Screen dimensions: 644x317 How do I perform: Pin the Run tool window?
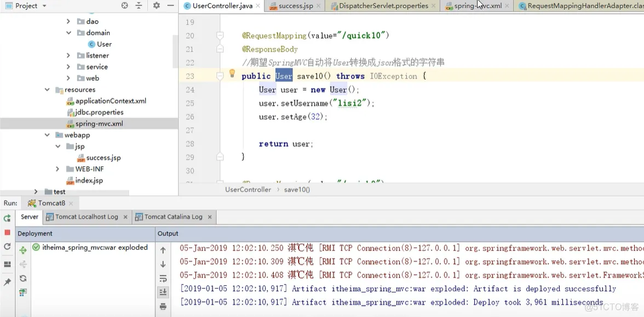[7, 282]
